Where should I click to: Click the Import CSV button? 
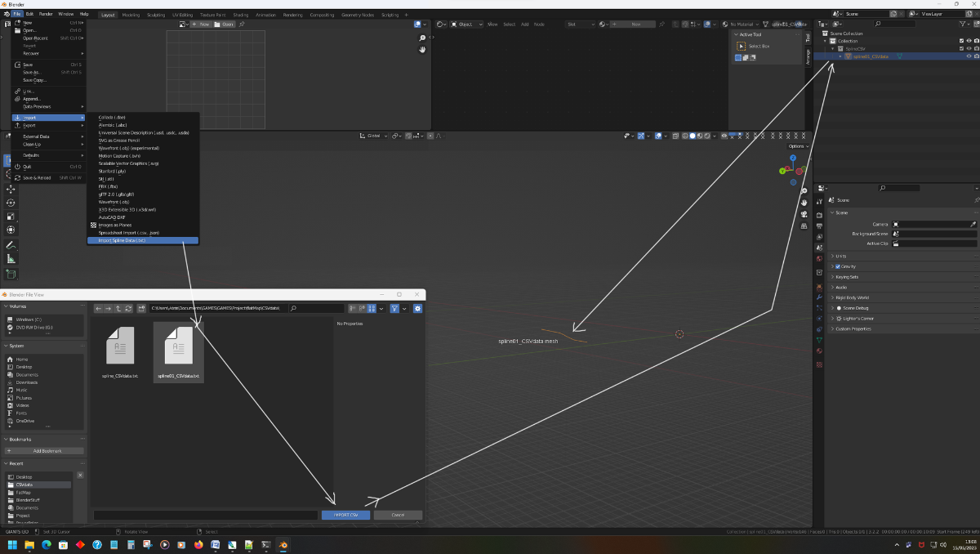345,515
